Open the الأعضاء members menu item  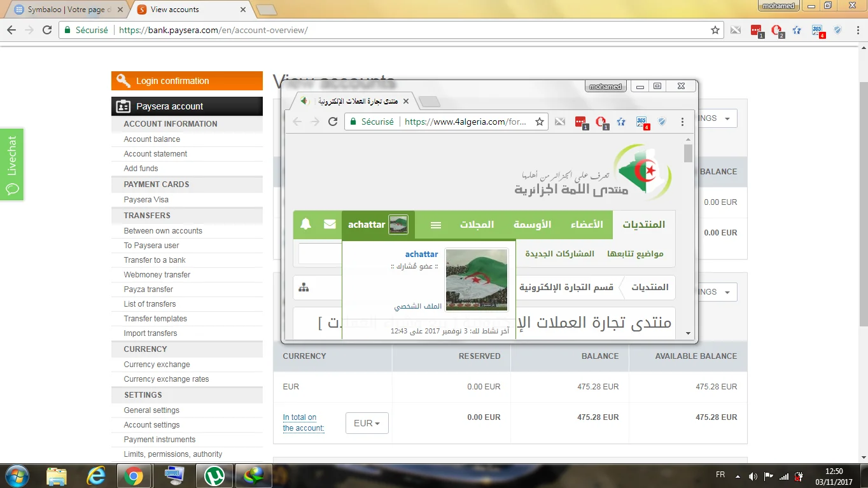coord(586,225)
